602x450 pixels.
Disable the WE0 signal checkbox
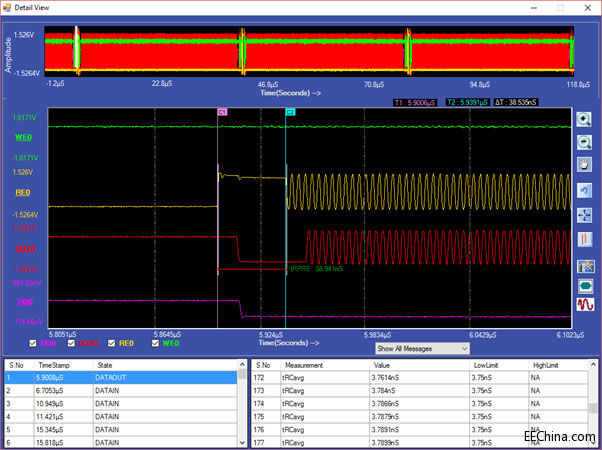click(156, 343)
